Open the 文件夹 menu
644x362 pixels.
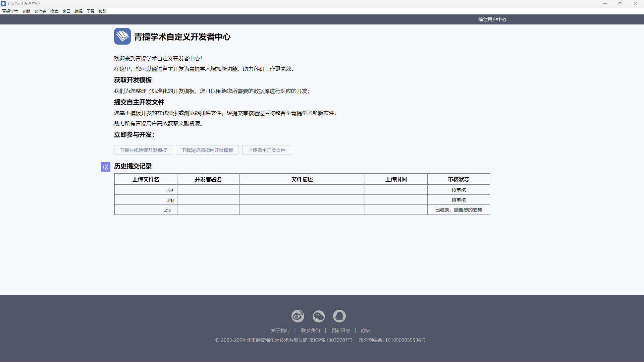point(40,11)
